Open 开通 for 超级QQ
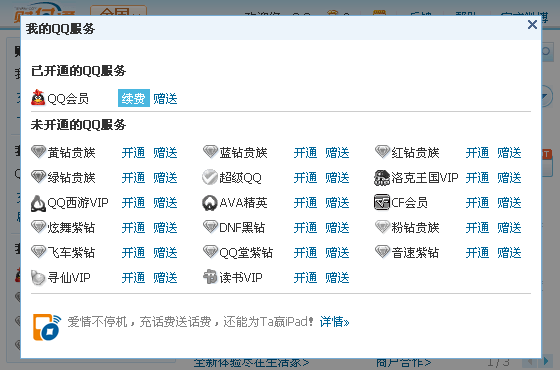Viewport: 560px width, 370px height. [305, 178]
